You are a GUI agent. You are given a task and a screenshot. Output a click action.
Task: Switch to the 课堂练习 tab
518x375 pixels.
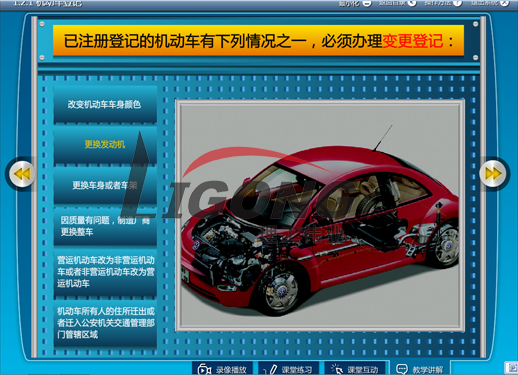click(288, 369)
